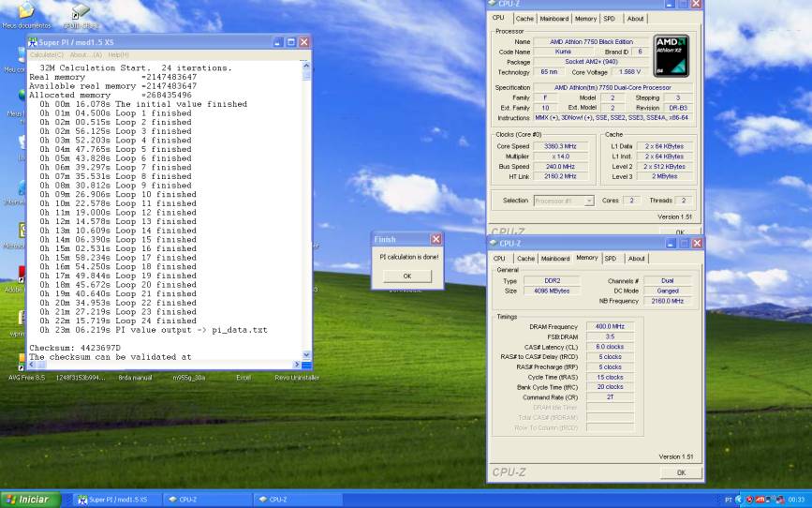Click the 'PI calculation is done!' message text
This screenshot has height=508, width=812.
coord(408,257)
